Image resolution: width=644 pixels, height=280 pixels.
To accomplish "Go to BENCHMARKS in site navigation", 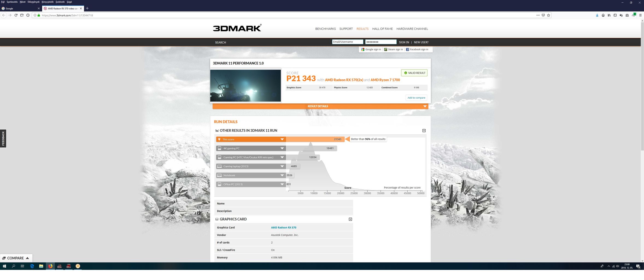I will pos(325,29).
